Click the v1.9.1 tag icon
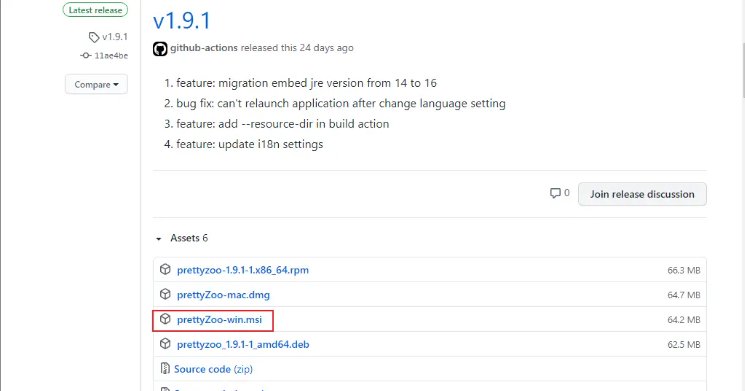The image size is (745, 391). 94,37
